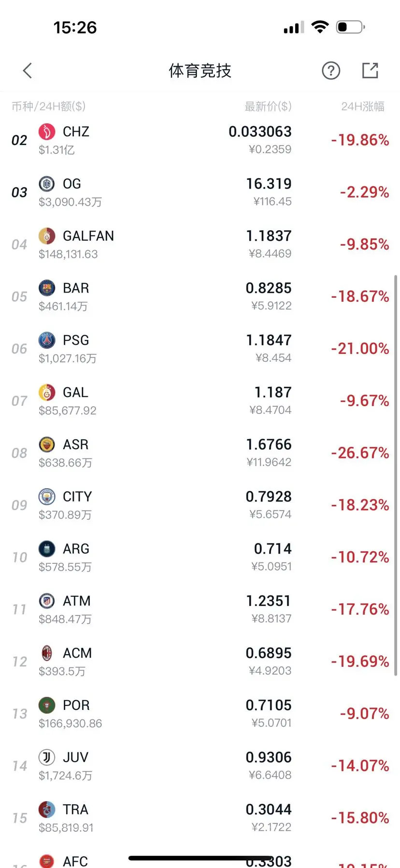Tap the ATM -17.76% change badge
This screenshot has height=868, width=400.
(x=360, y=609)
